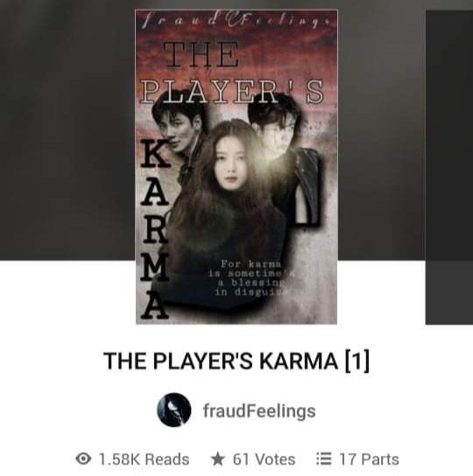Open the fraudFeelings author name link
This screenshot has width=473, height=476.
259,410
